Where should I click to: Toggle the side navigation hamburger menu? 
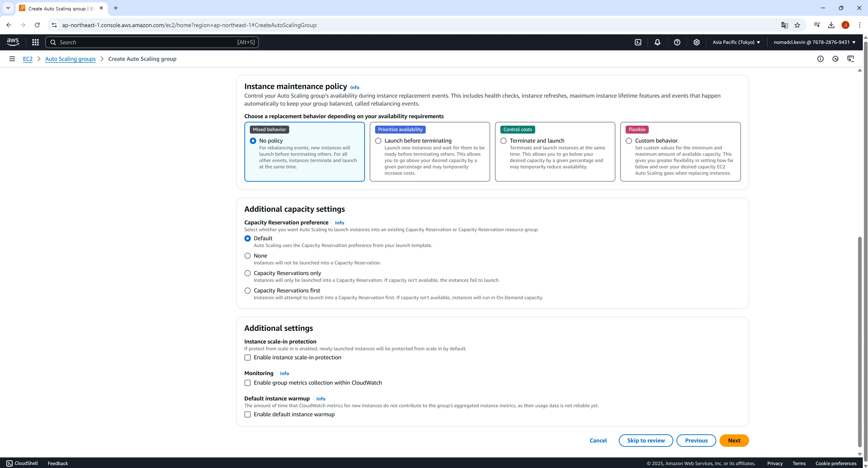(x=12, y=59)
